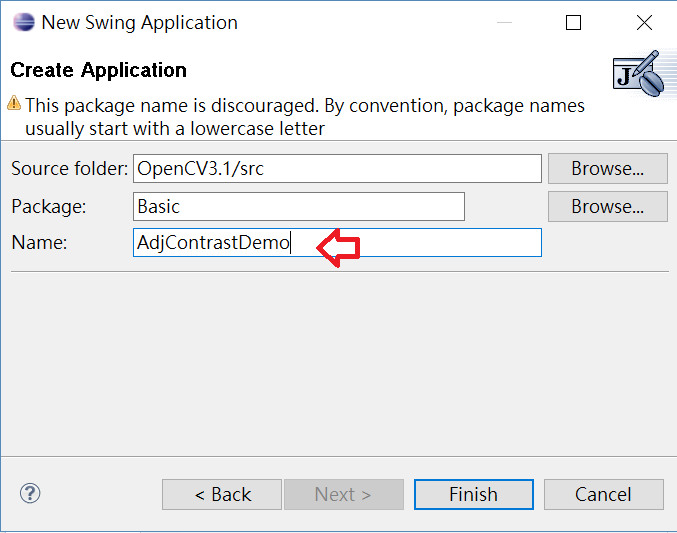Image resolution: width=677 pixels, height=533 pixels.
Task: Click the package name discouraged warning message
Action: (x=305, y=117)
